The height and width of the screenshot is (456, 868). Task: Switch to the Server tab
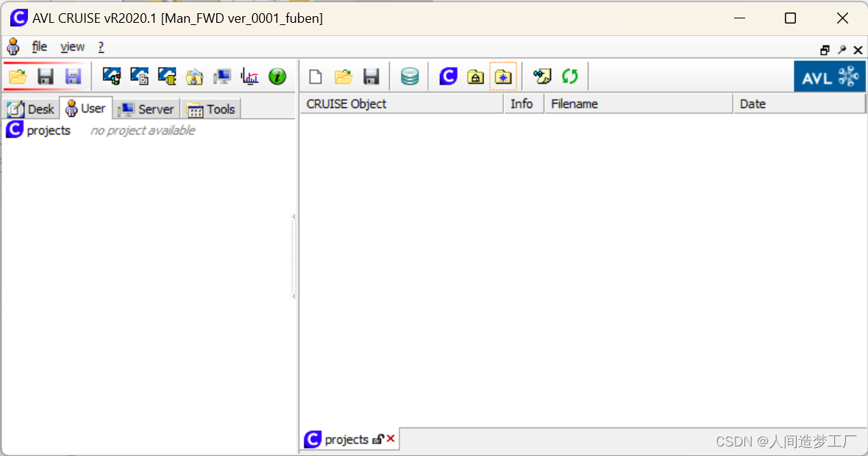click(146, 109)
